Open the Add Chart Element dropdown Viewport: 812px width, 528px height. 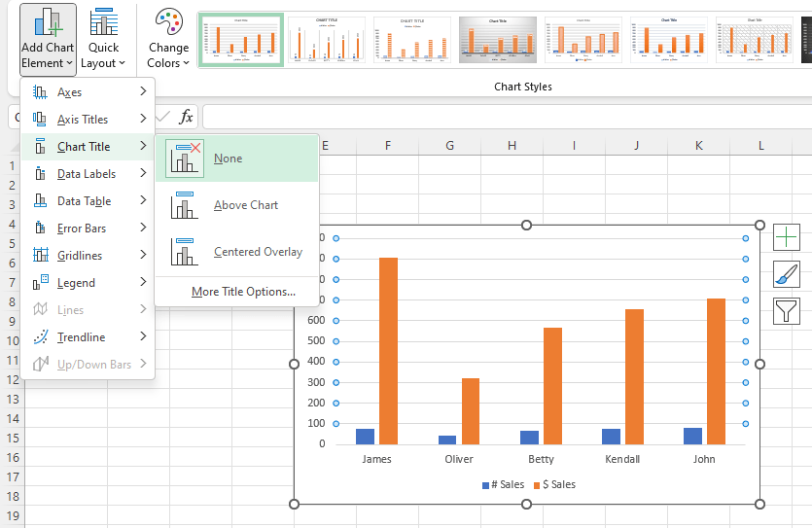point(48,39)
